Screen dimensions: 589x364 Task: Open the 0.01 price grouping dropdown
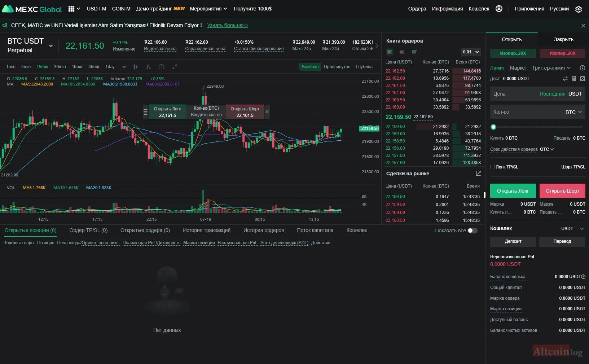pyautogui.click(x=471, y=52)
